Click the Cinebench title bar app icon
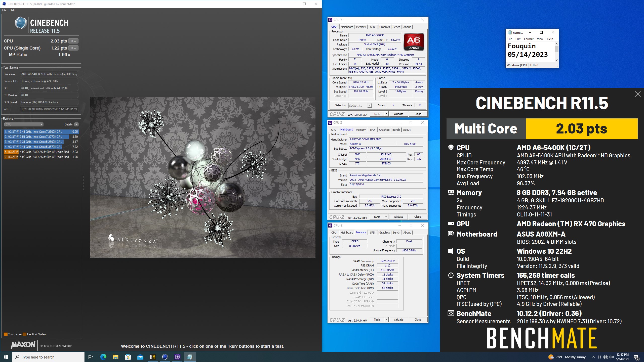This screenshot has width=644, height=362. click(x=4, y=4)
